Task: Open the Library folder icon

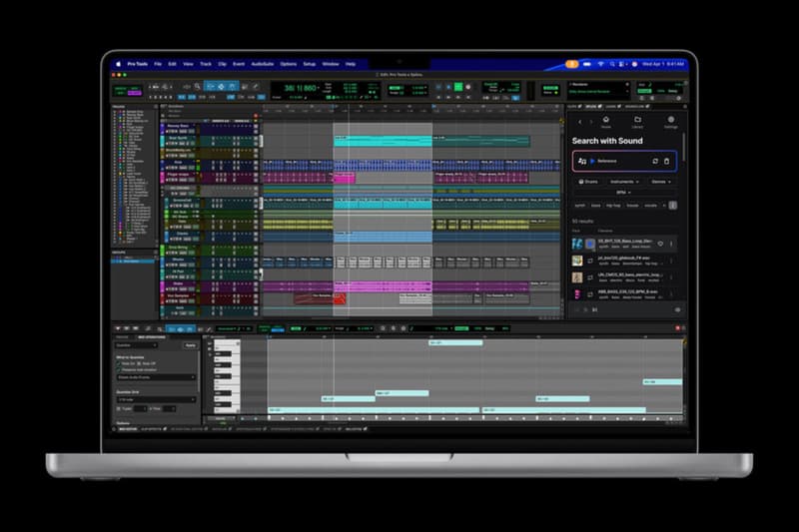Action: click(x=637, y=121)
